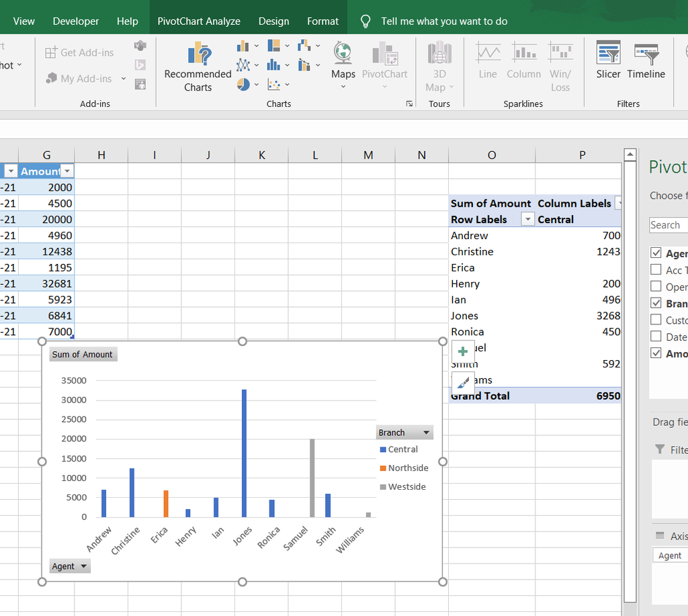Click the scatter chart insert icon
This screenshot has width=688, height=616.
[x=274, y=85]
